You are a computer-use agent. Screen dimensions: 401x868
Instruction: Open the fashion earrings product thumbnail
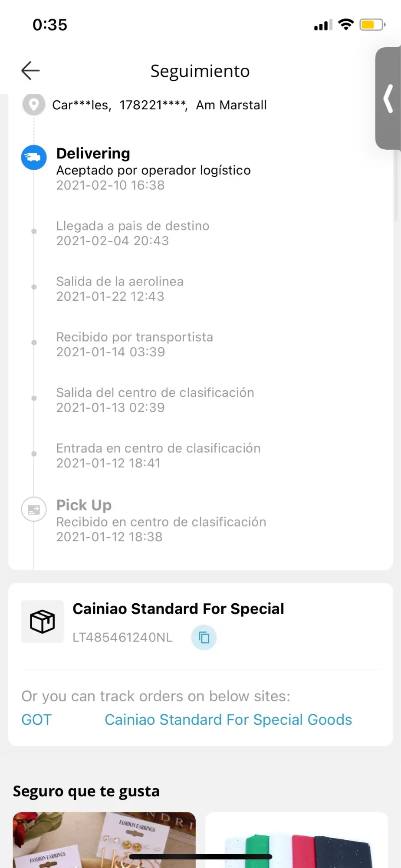point(104,840)
